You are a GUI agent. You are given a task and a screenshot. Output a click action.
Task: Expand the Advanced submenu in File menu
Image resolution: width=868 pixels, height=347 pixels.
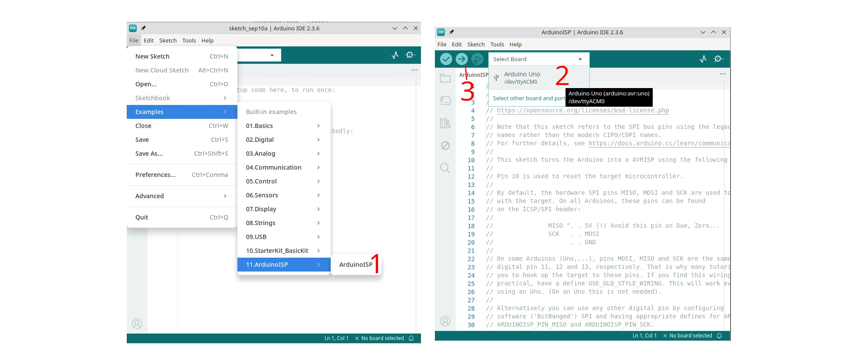coord(181,196)
